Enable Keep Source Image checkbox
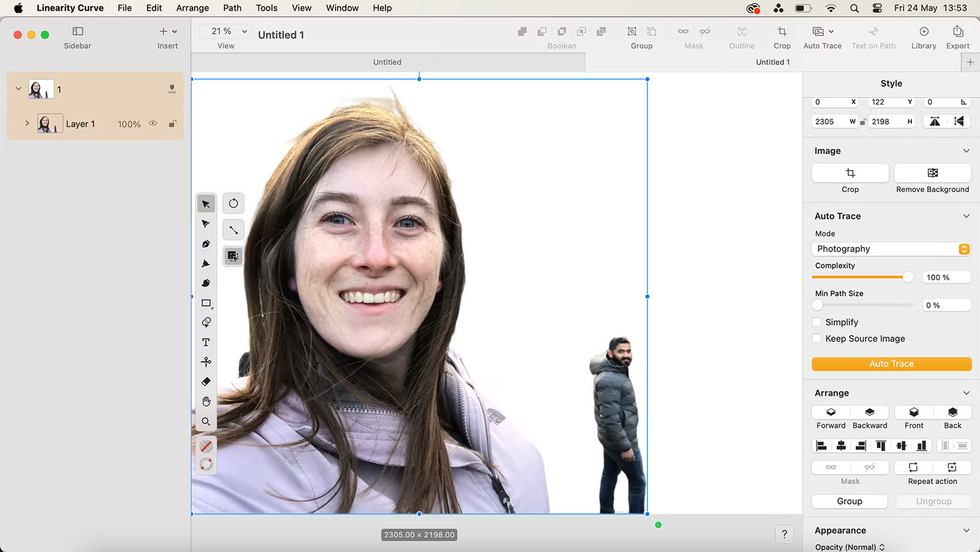Screen dimensions: 980x552 (x=817, y=338)
